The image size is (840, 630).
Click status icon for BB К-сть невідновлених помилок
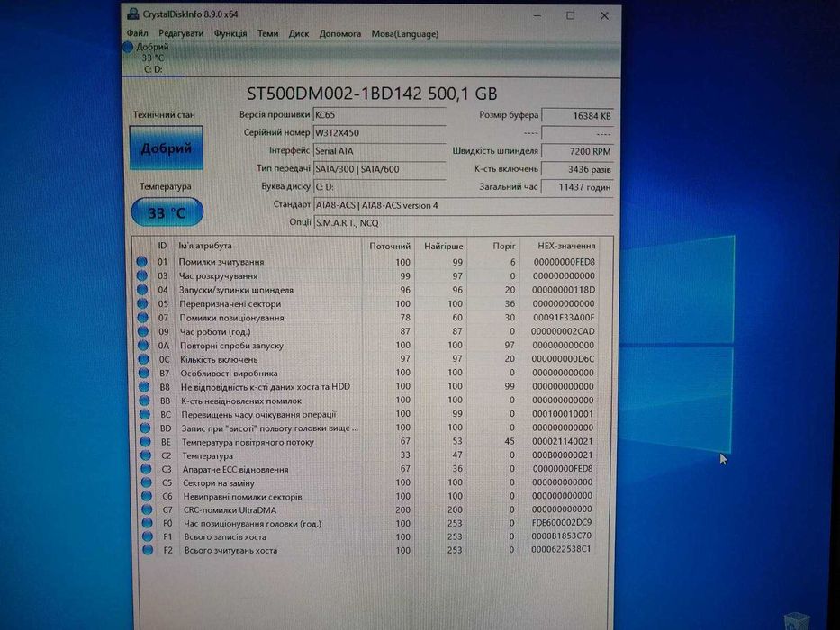tap(144, 400)
